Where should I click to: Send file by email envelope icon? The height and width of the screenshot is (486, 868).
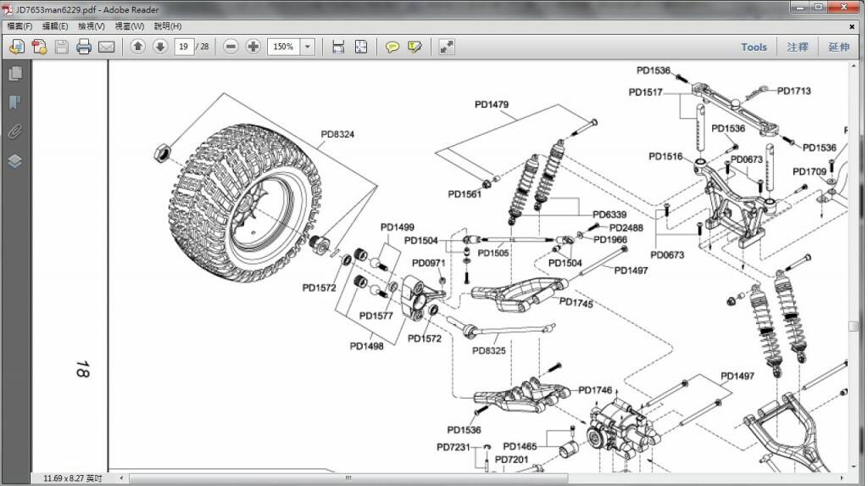click(x=106, y=47)
